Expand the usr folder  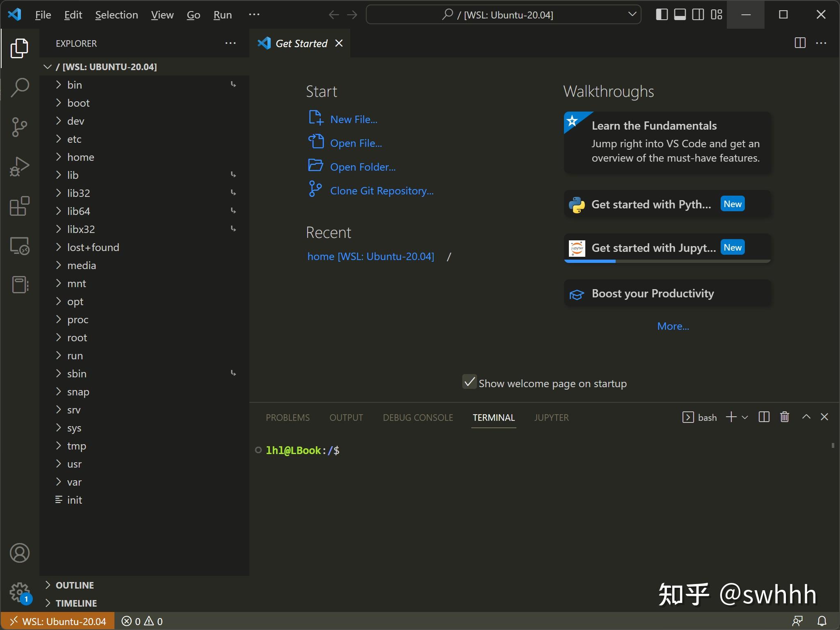coord(144,463)
